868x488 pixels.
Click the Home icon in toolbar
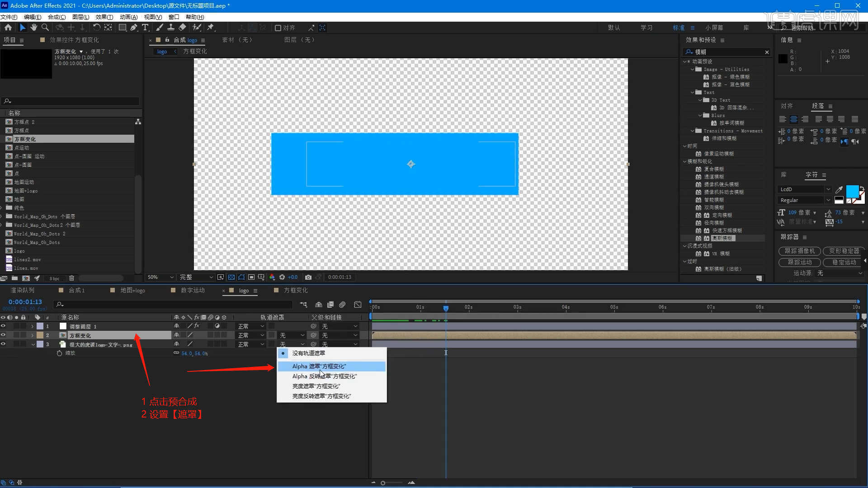[x=8, y=28]
